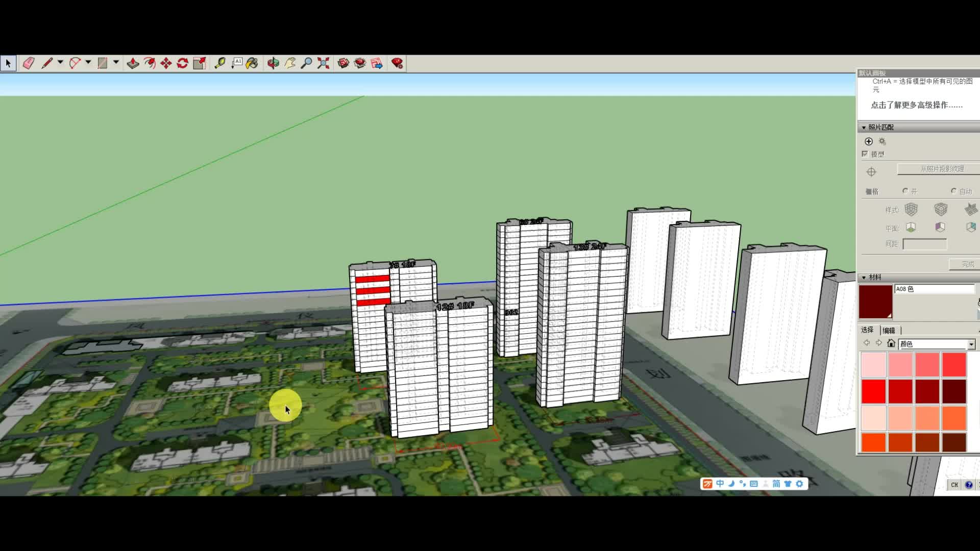Select the Move tool

[166, 63]
